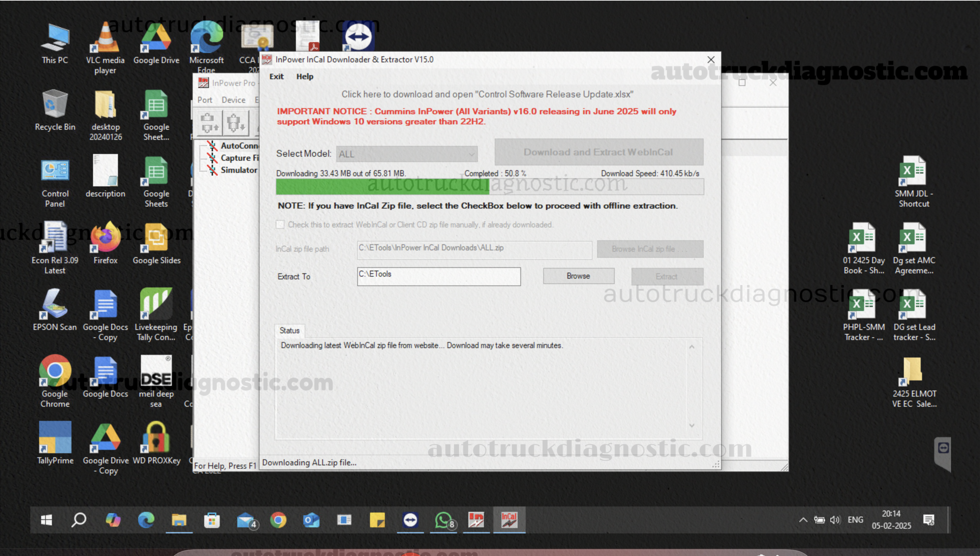Open Econ Rel 3.09 Latest shortcut
The height and width of the screenshot is (556, 980).
55,247
